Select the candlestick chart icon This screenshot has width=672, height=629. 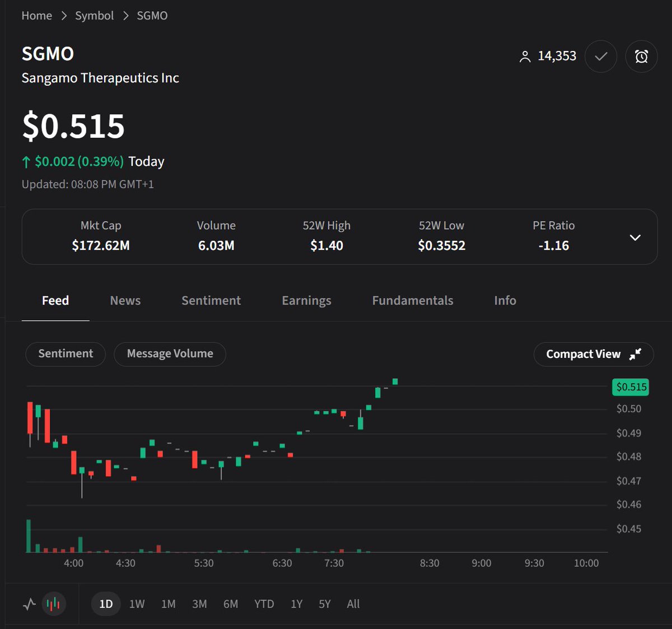click(x=54, y=604)
